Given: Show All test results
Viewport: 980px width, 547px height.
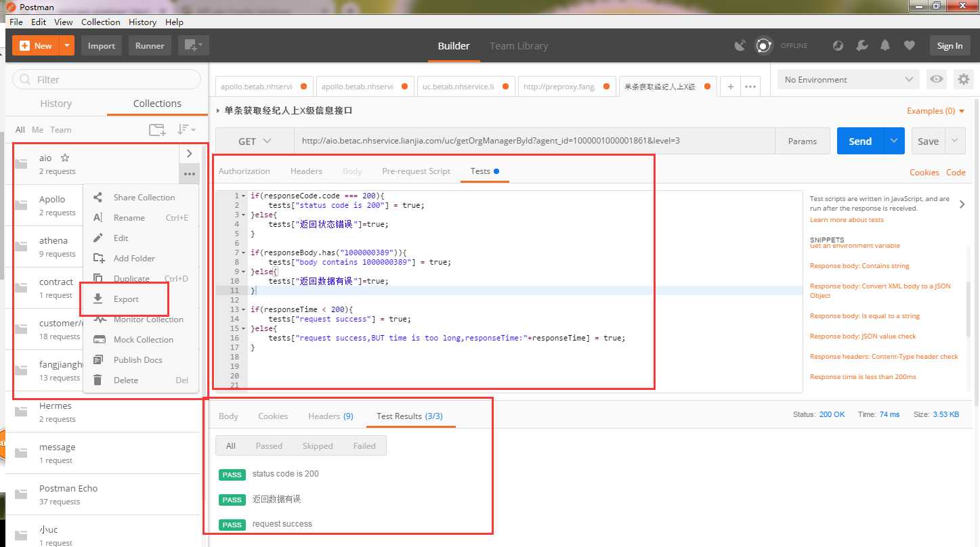Looking at the screenshot, I should click(x=231, y=445).
